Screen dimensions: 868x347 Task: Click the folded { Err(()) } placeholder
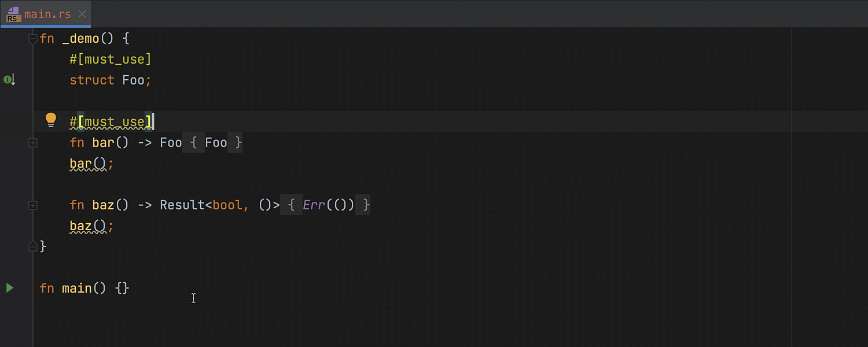[x=325, y=205]
